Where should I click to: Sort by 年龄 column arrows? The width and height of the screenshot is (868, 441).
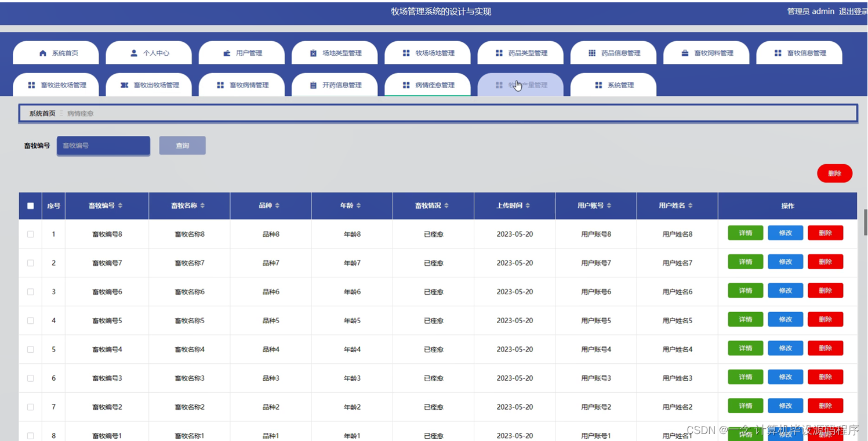[x=358, y=206]
